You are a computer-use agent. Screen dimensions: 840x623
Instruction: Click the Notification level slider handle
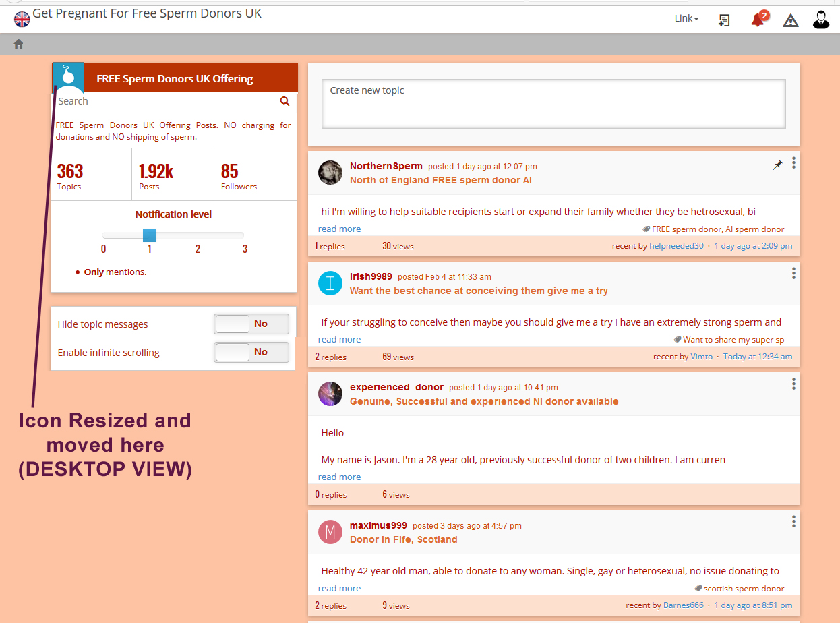pyautogui.click(x=150, y=235)
